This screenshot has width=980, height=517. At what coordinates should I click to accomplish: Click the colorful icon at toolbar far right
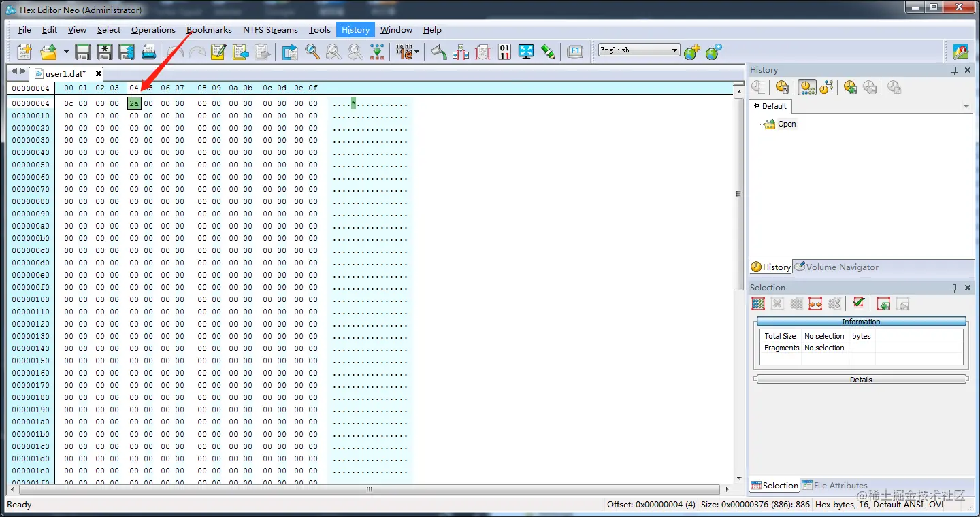click(960, 52)
